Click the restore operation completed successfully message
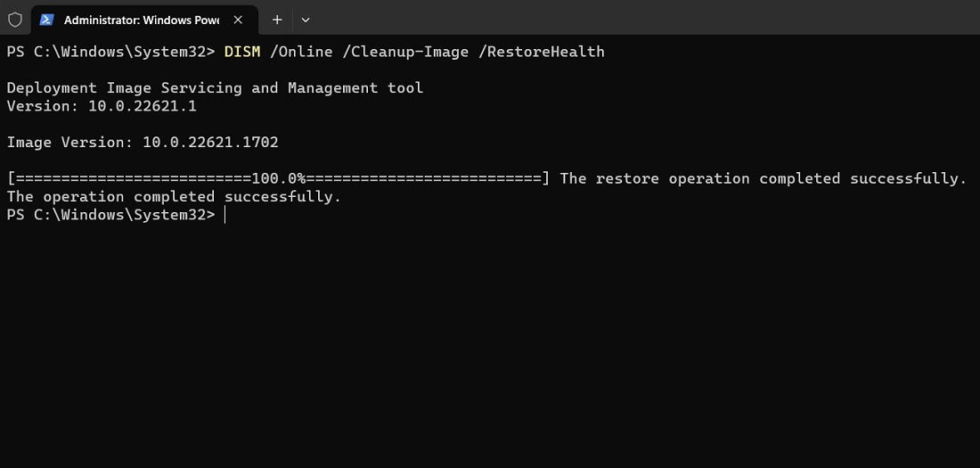The image size is (980, 468). click(764, 179)
